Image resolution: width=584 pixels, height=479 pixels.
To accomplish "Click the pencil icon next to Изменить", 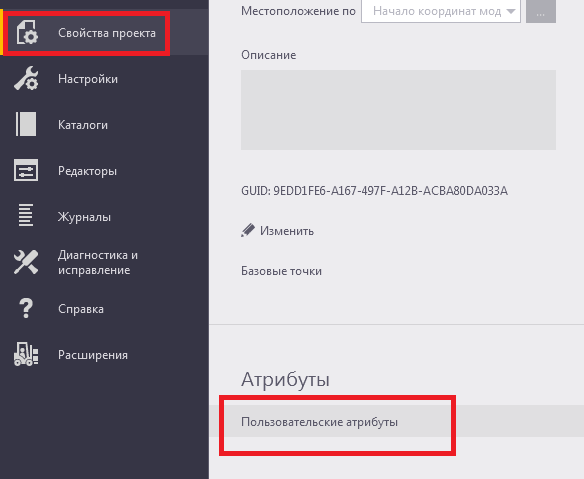I will point(248,230).
